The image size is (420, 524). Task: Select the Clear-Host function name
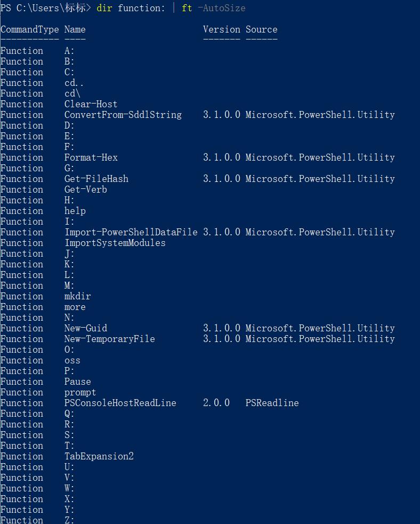pyautogui.click(x=91, y=104)
